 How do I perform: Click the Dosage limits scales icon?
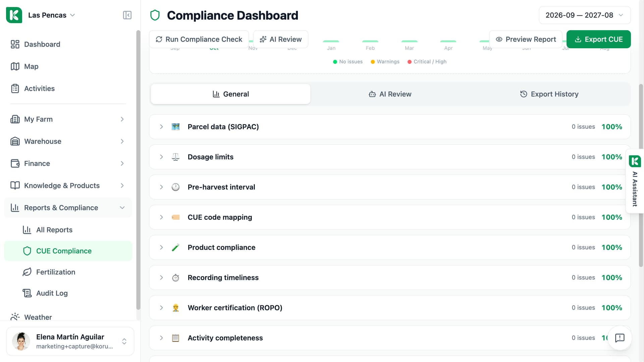coord(175,157)
